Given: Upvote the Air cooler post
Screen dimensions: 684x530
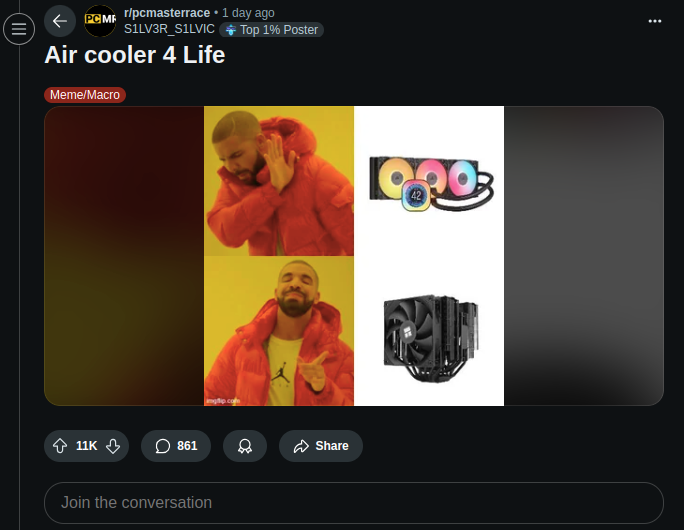Looking at the screenshot, I should pyautogui.click(x=60, y=446).
